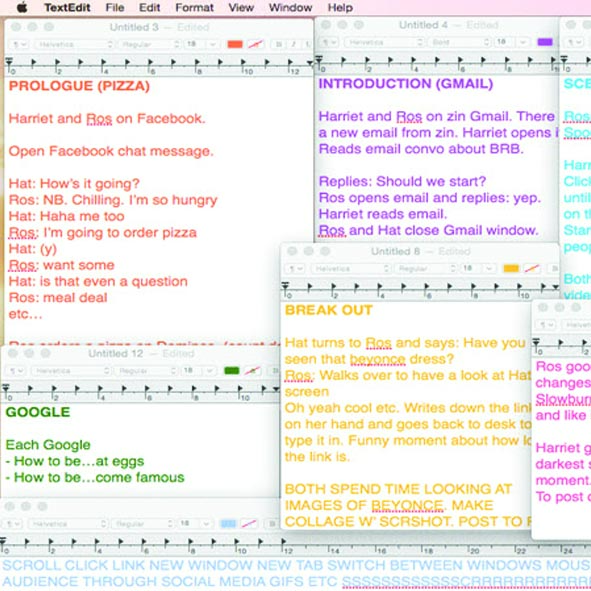The height and width of the screenshot is (591, 591).
Task: Click Untitled 8 window title
Action: click(x=395, y=251)
